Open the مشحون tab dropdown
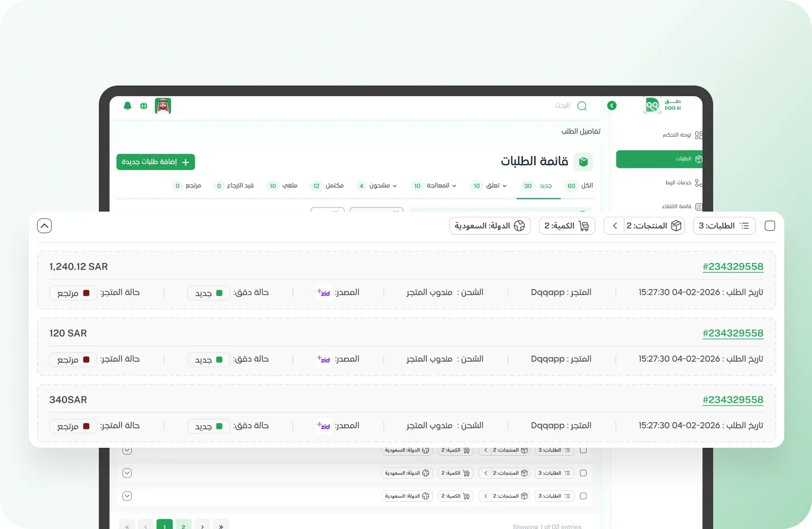Screen dimensions: 812x529 [x=382, y=186]
